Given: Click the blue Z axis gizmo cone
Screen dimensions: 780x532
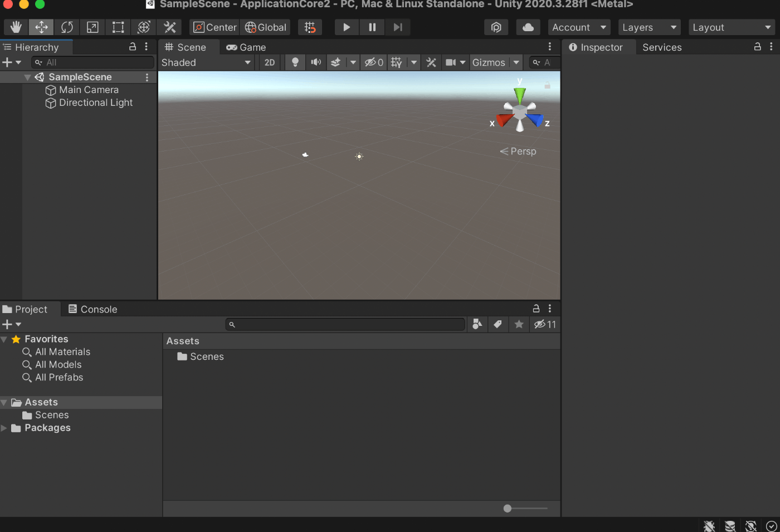Looking at the screenshot, I should tap(535, 119).
